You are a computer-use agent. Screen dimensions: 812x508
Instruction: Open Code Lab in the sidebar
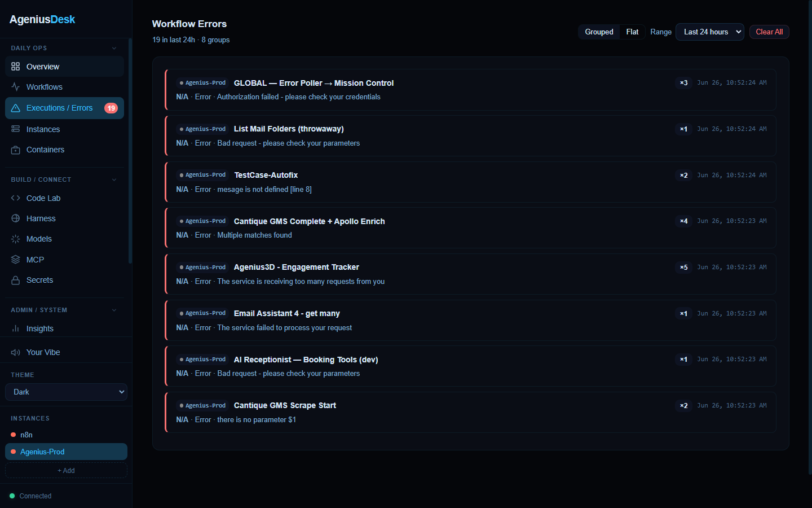tap(64, 198)
